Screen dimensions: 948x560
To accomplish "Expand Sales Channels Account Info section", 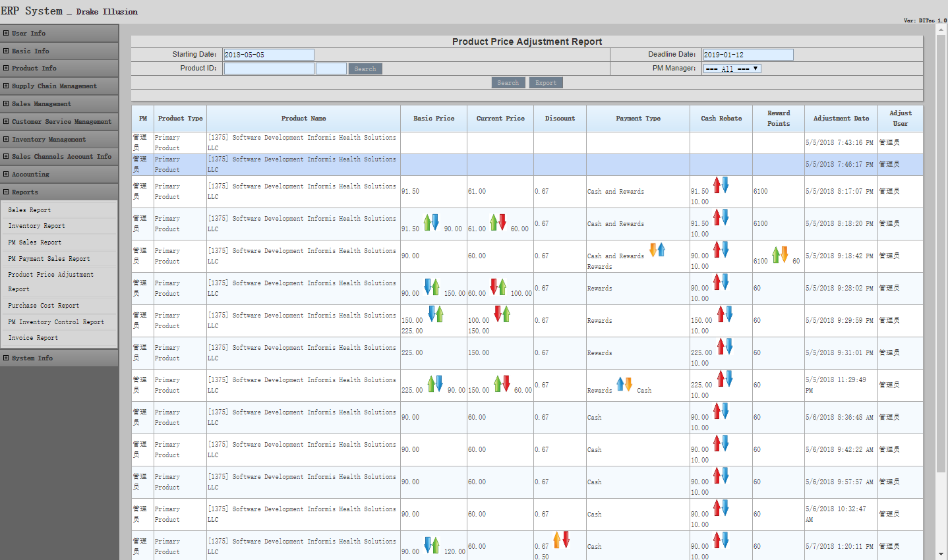I will click(x=59, y=156).
